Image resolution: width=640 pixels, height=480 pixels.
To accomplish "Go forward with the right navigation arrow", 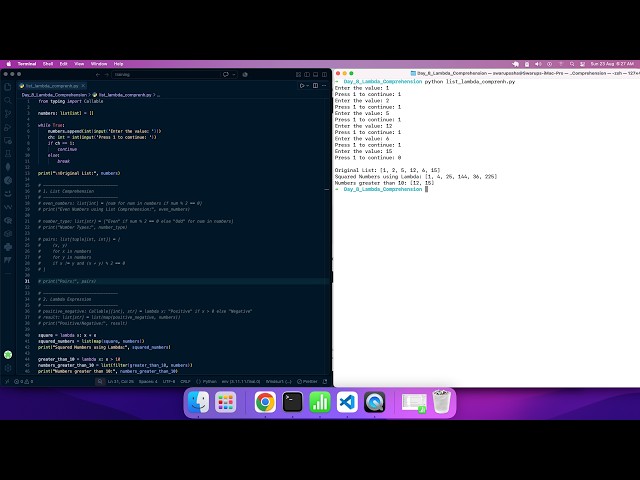I will point(107,75).
